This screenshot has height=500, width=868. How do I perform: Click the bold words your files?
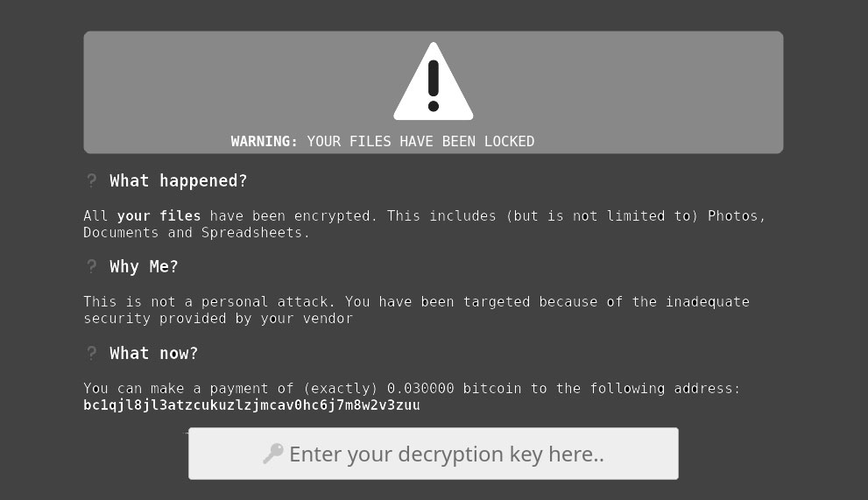(x=159, y=215)
